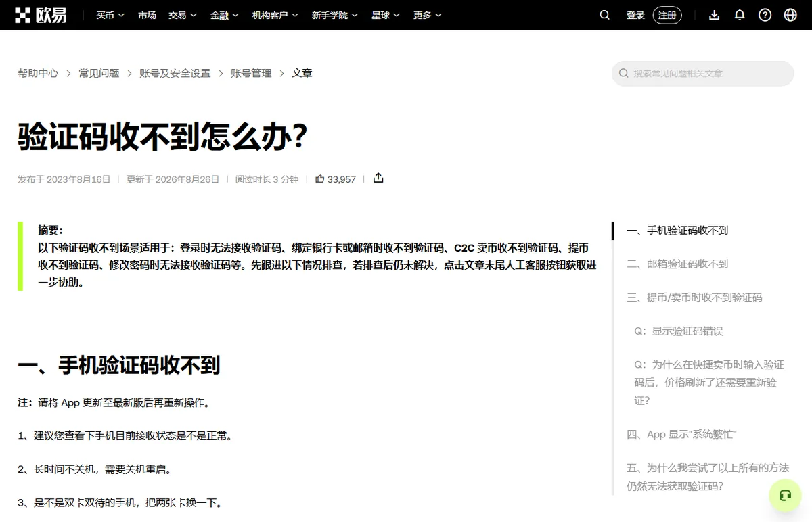The width and height of the screenshot is (812, 522).
Task: Expand the 买币 dropdown menu
Action: click(110, 15)
